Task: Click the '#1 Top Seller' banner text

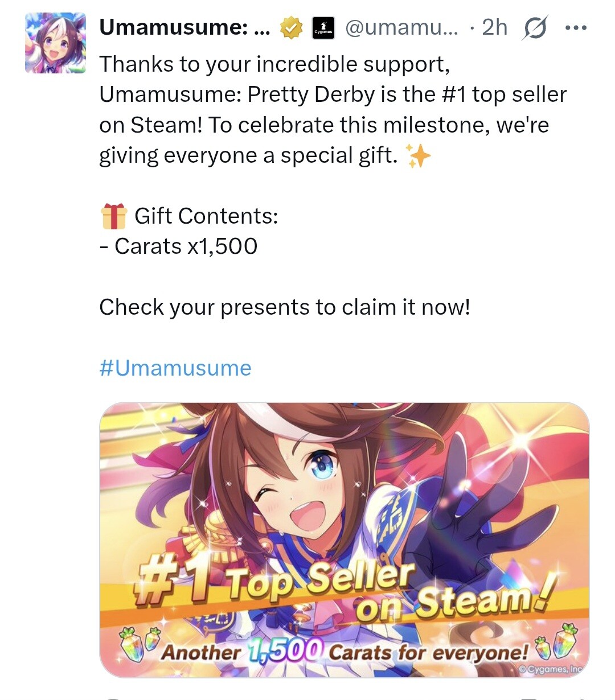Action: click(x=276, y=580)
